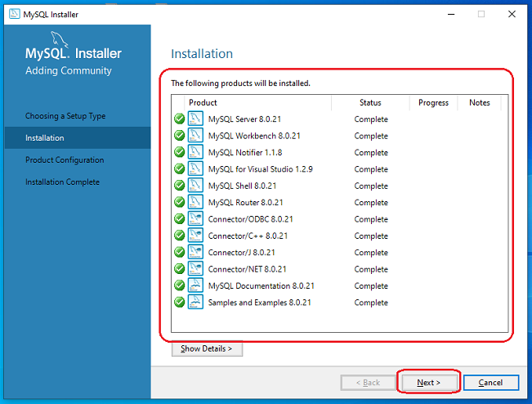532x404 pixels.
Task: Click the MySQL for Visual Studio product icon
Action: click(x=195, y=168)
